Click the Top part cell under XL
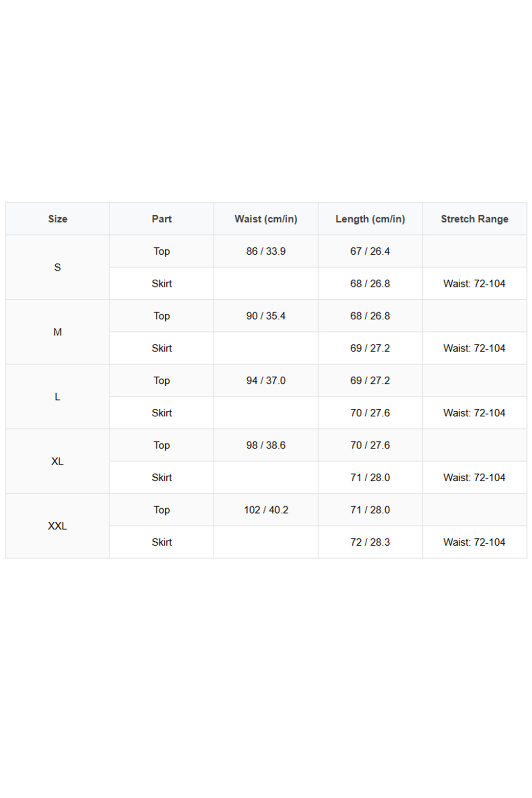The width and height of the screenshot is (532, 798). tap(162, 445)
